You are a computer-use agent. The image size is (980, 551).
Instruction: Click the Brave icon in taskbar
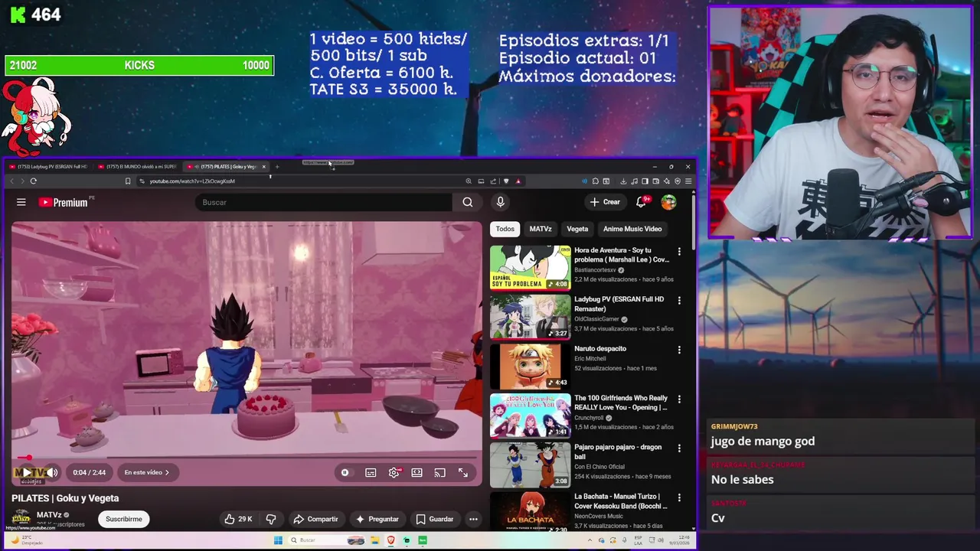(390, 540)
